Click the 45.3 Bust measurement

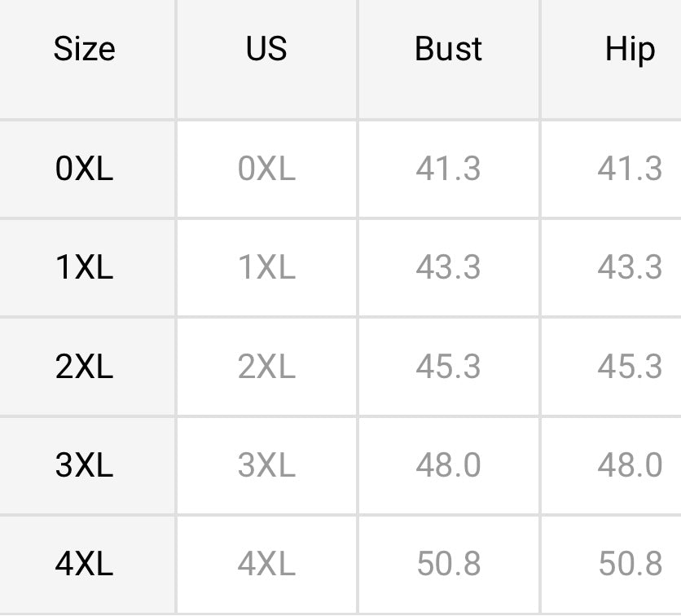coord(448,367)
